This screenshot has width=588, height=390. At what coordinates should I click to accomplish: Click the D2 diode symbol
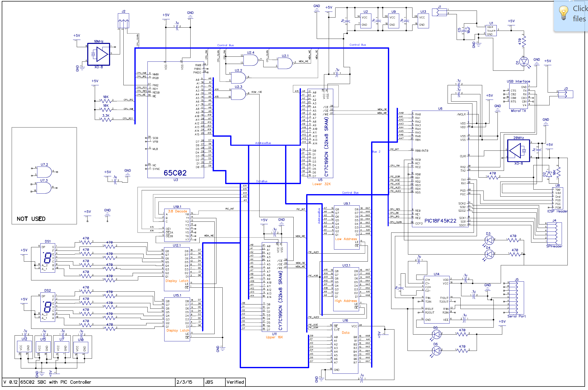coord(549,174)
